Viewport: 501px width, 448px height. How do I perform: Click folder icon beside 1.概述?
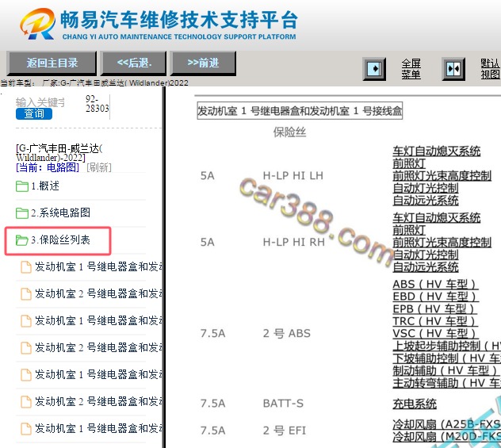pyautogui.click(x=21, y=186)
